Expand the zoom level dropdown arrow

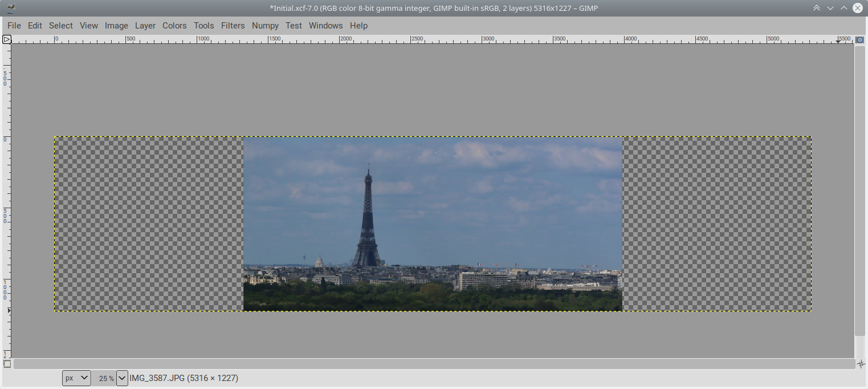122,378
